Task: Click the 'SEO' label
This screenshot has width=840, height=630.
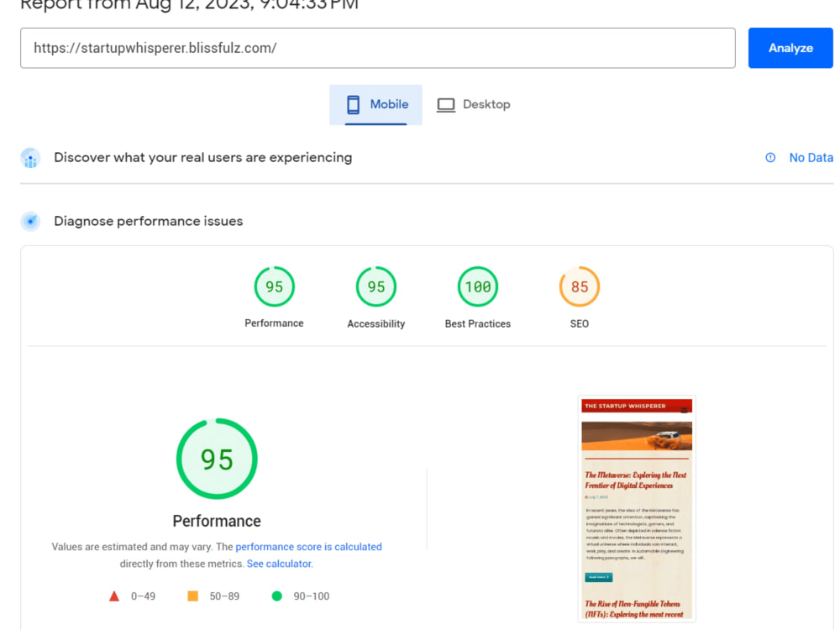Action: [x=580, y=324]
